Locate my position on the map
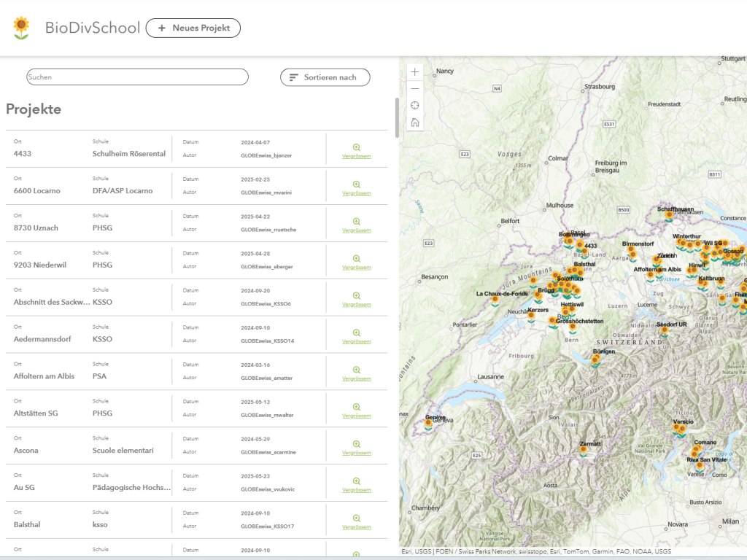 (415, 106)
